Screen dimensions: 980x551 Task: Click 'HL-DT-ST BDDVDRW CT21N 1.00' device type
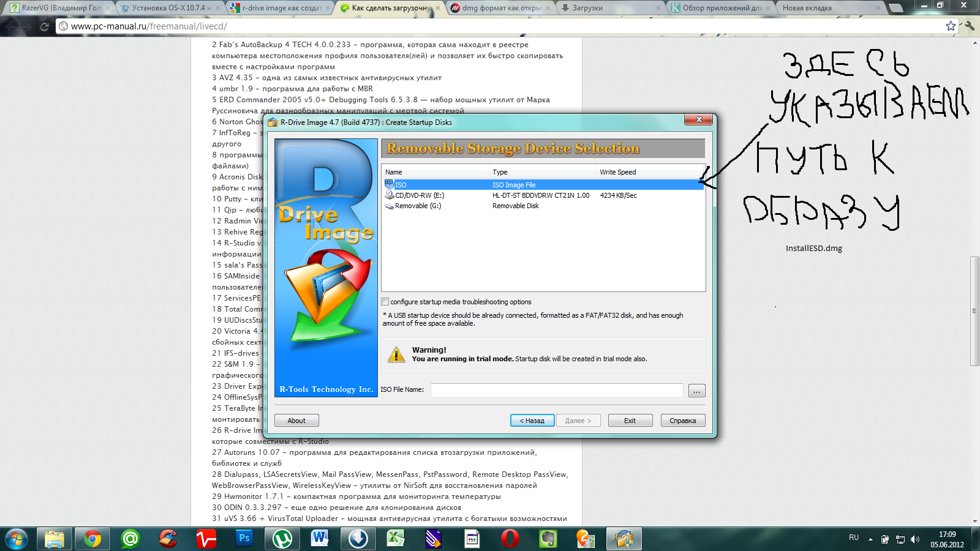[541, 195]
